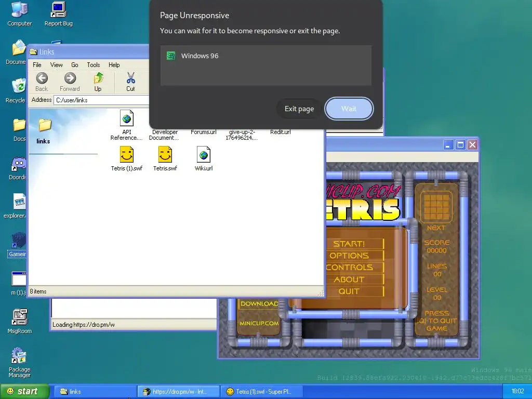Screen dimensions: 532x399
Task: Click the taskbar clock showing 18:02
Action: click(517, 391)
